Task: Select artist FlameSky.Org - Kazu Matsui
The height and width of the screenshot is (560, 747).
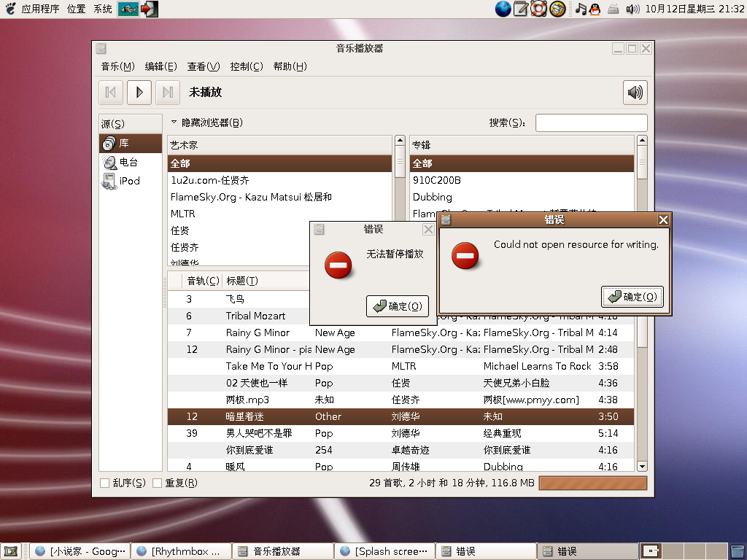Action: (279, 197)
